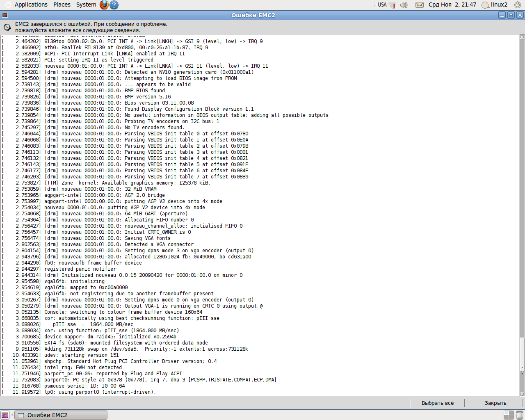Image resolution: width=525 pixels, height=420 pixels.
Task: Close the Ошибки EMC2 window
Action: click(x=520, y=15)
